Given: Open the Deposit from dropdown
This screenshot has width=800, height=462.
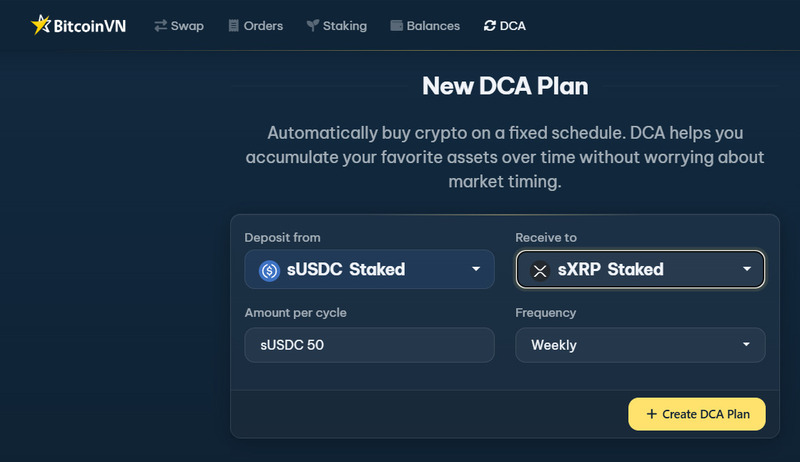Looking at the screenshot, I should (x=369, y=269).
